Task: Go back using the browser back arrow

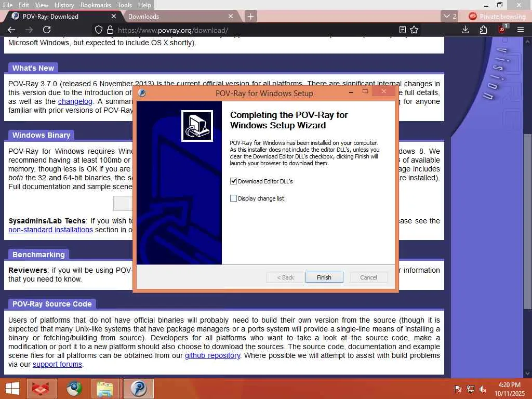Action: [x=11, y=30]
